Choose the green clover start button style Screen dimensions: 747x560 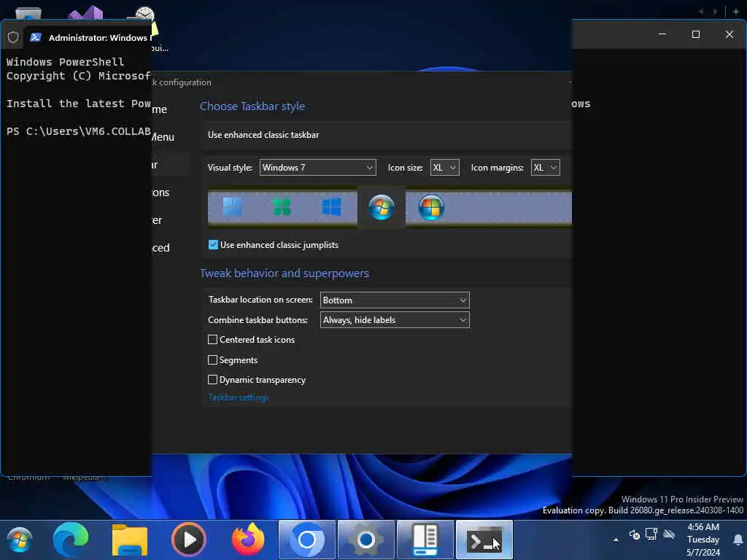click(282, 207)
